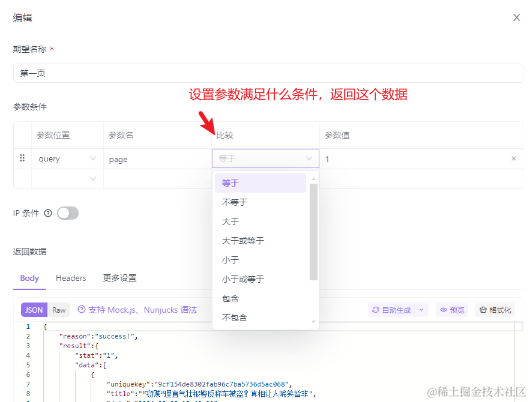Open the Mock.js, Nunjucks syntax help link

tap(138, 310)
